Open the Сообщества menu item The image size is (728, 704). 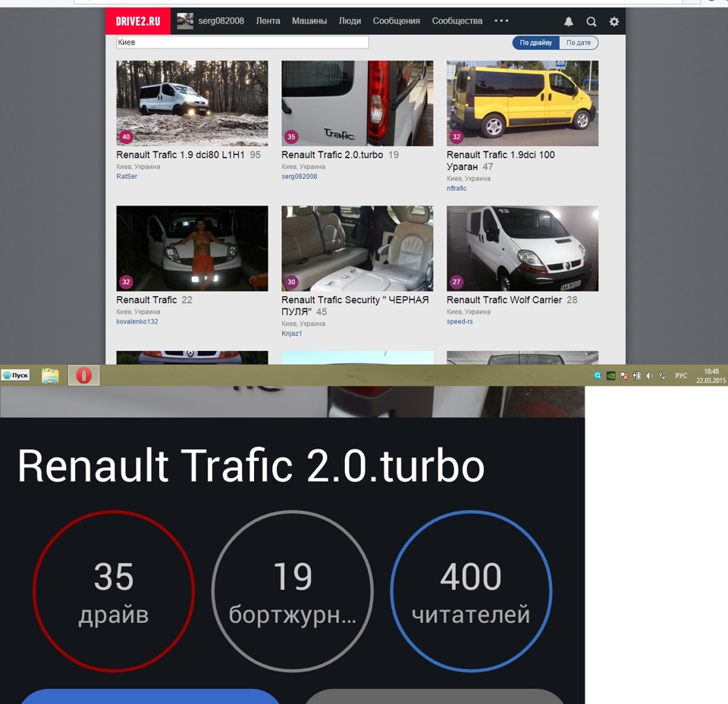(x=457, y=21)
